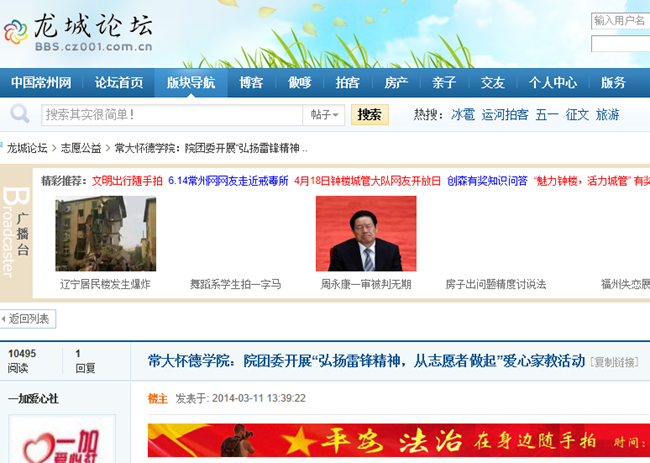Click the red-background news photo thumbnail
The width and height of the screenshot is (650, 463).
(366, 233)
